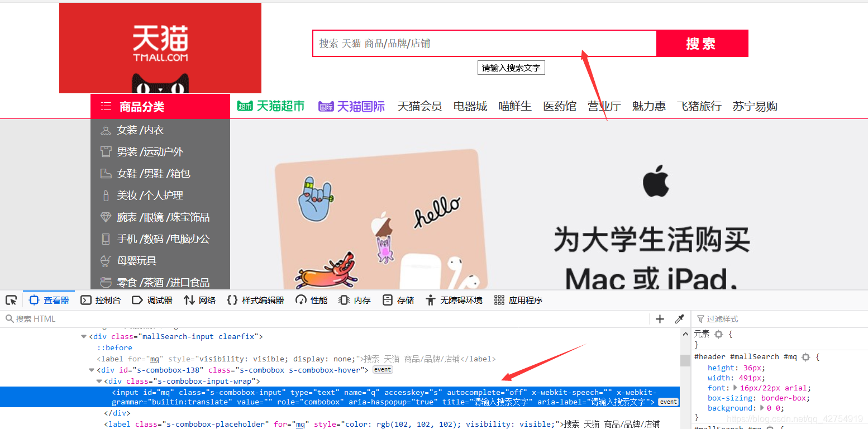Click the stroller icon beside 母婴玩具

tap(106, 261)
